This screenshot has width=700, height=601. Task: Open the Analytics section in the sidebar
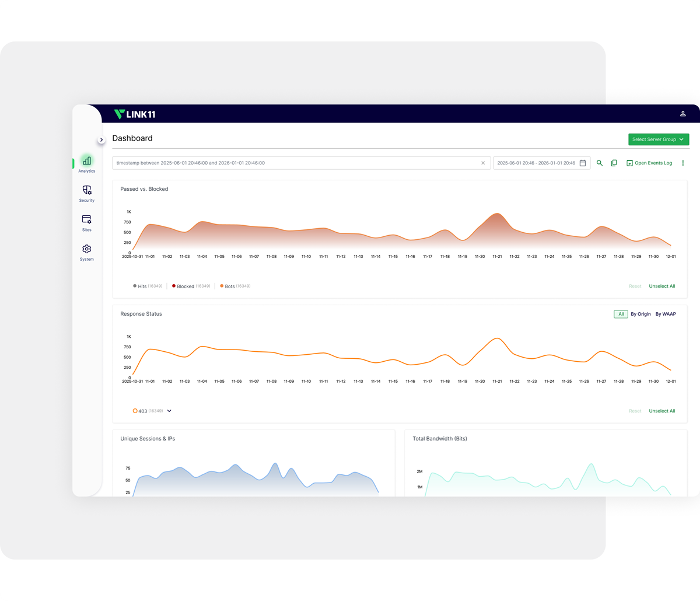pyautogui.click(x=86, y=162)
